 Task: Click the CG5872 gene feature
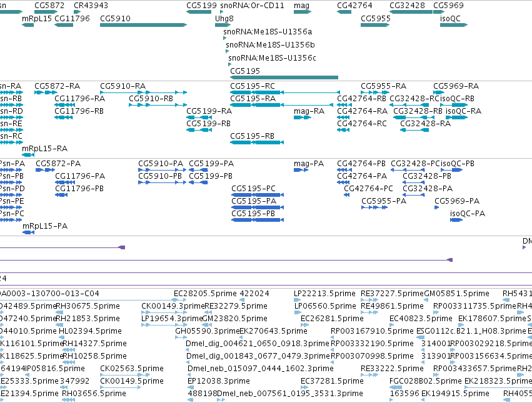[x=46, y=12]
